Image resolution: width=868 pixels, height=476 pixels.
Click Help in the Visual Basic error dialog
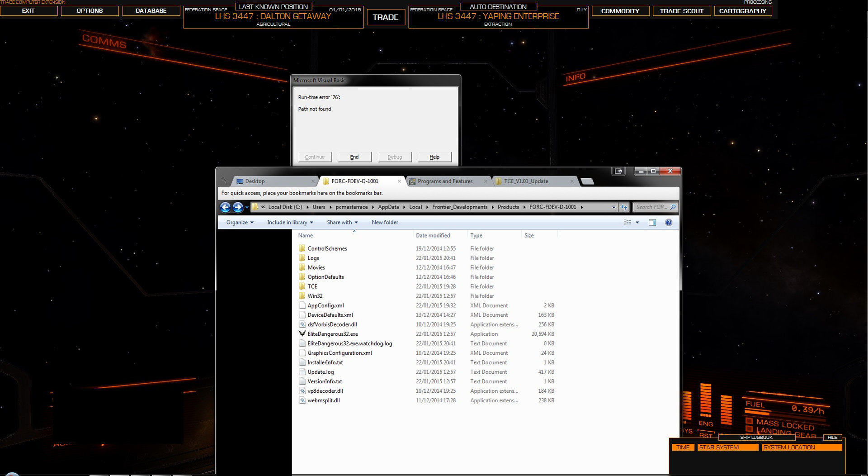434,157
